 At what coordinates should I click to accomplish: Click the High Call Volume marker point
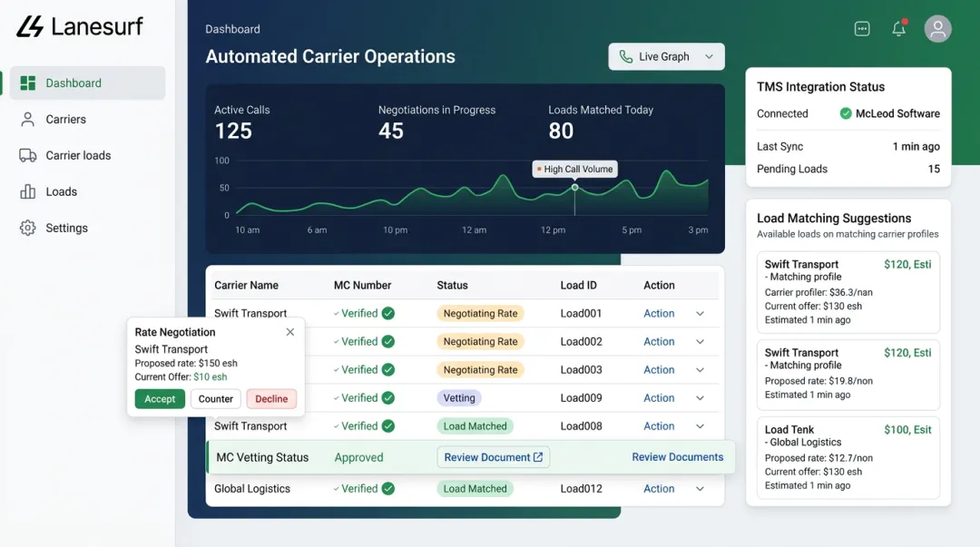(574, 188)
